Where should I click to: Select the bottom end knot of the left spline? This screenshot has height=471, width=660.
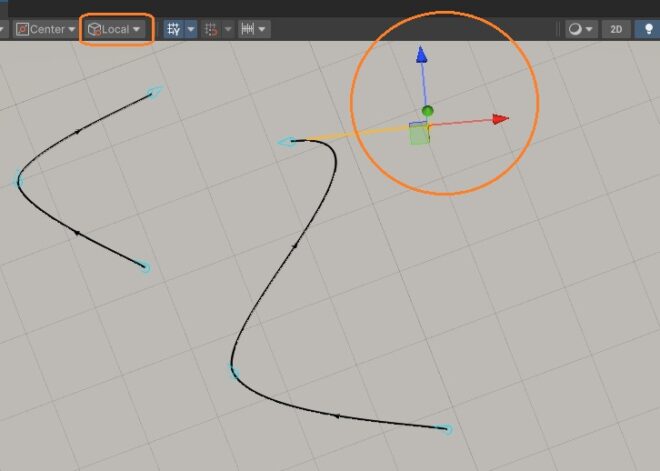tap(145, 267)
